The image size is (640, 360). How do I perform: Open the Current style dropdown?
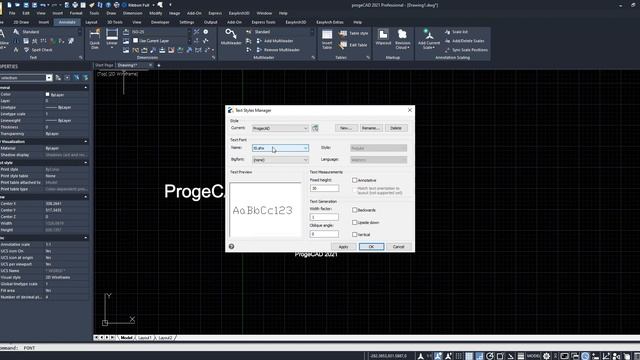tap(280, 128)
